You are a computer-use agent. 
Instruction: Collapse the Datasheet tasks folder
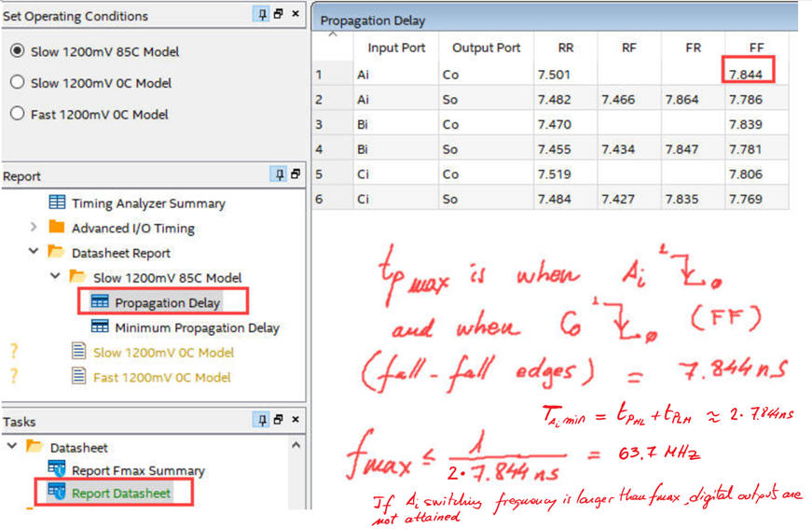pos(12,447)
